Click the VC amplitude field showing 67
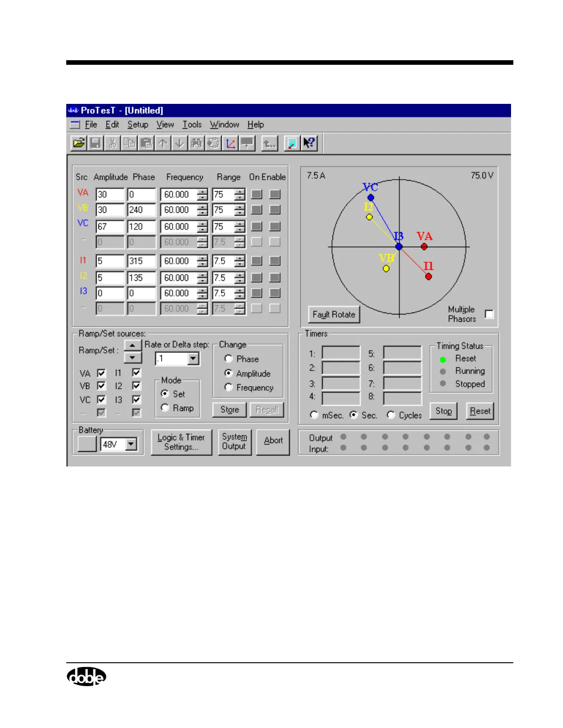This screenshot has width=563, height=728. [110, 227]
